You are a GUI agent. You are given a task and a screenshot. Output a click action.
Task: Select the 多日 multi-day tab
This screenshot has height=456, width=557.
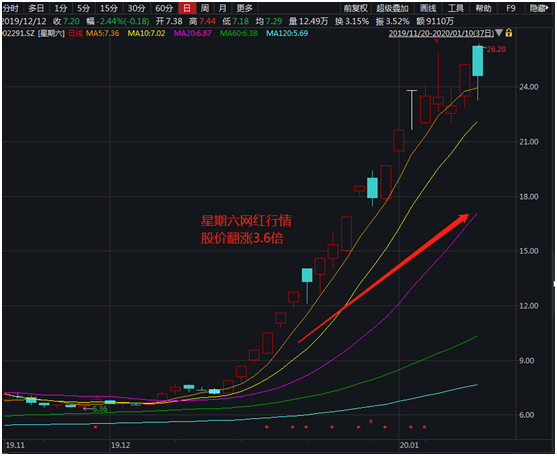[x=37, y=8]
